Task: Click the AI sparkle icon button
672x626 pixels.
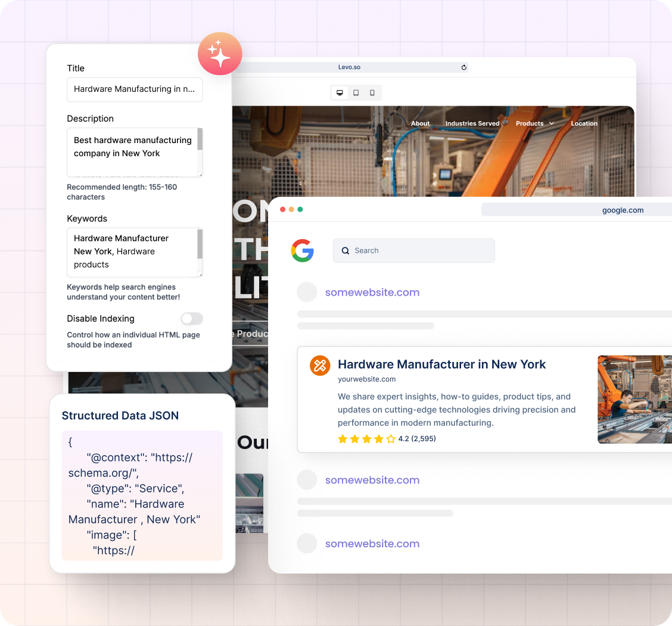Action: pos(220,54)
